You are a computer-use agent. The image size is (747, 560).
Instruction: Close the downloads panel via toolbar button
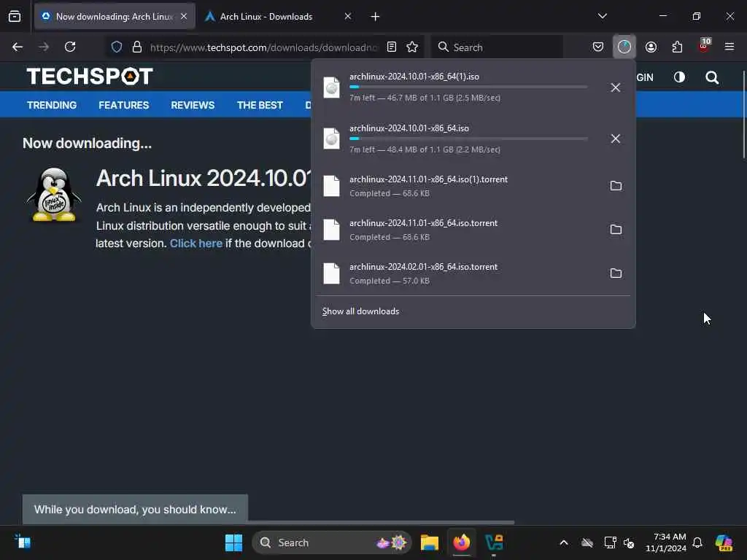tap(624, 47)
